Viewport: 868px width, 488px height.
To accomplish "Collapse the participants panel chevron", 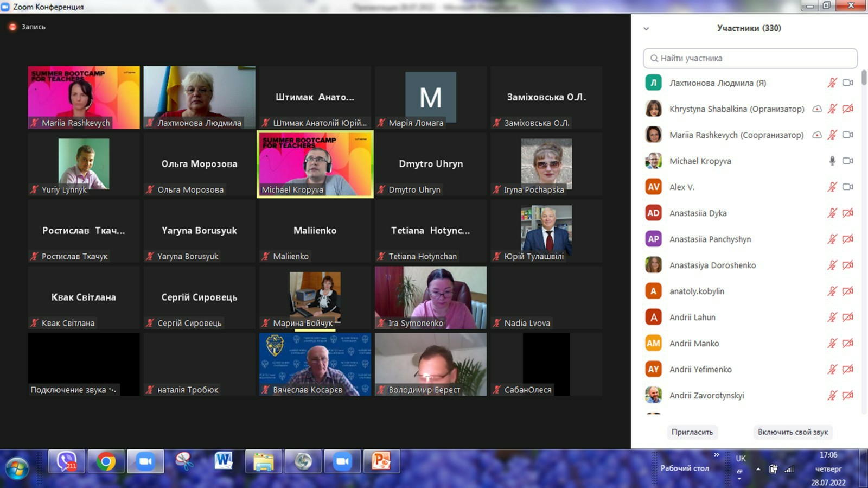I will click(x=646, y=28).
